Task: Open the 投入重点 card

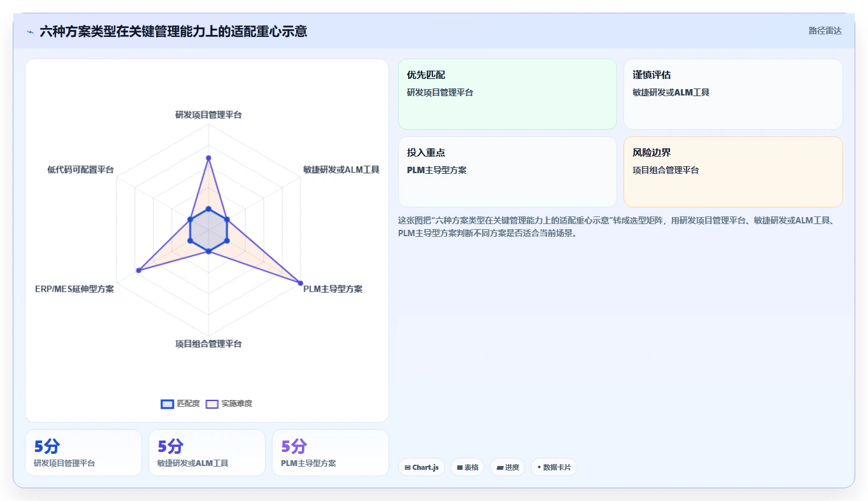Action: tap(508, 172)
